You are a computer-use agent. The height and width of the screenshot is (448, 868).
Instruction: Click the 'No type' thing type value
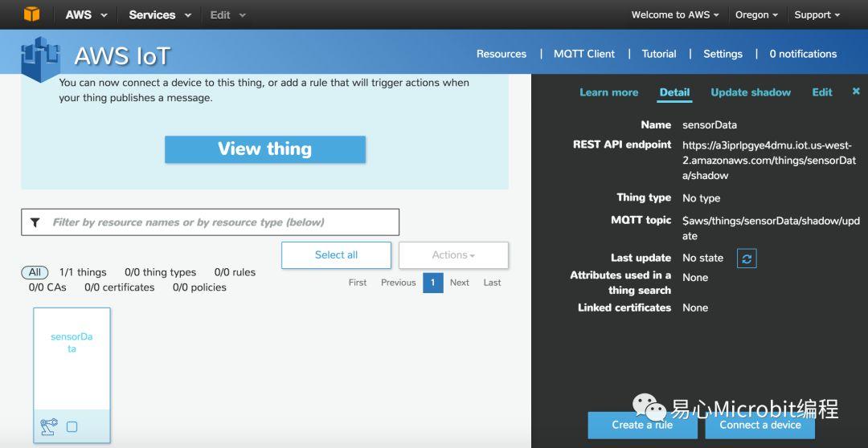coord(702,198)
